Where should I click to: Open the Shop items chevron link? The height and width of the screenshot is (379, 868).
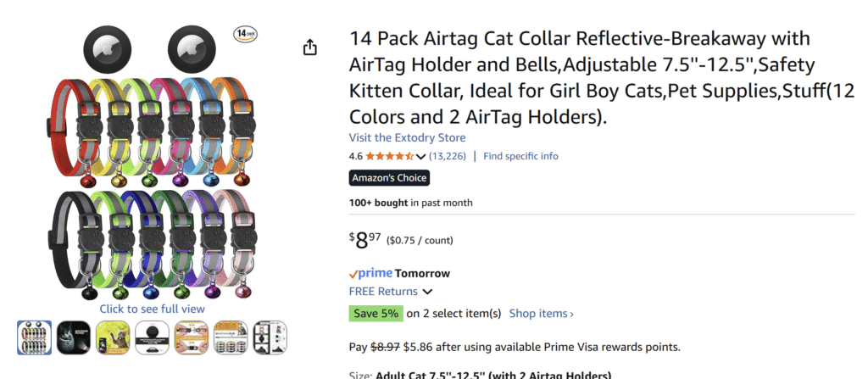tap(541, 314)
